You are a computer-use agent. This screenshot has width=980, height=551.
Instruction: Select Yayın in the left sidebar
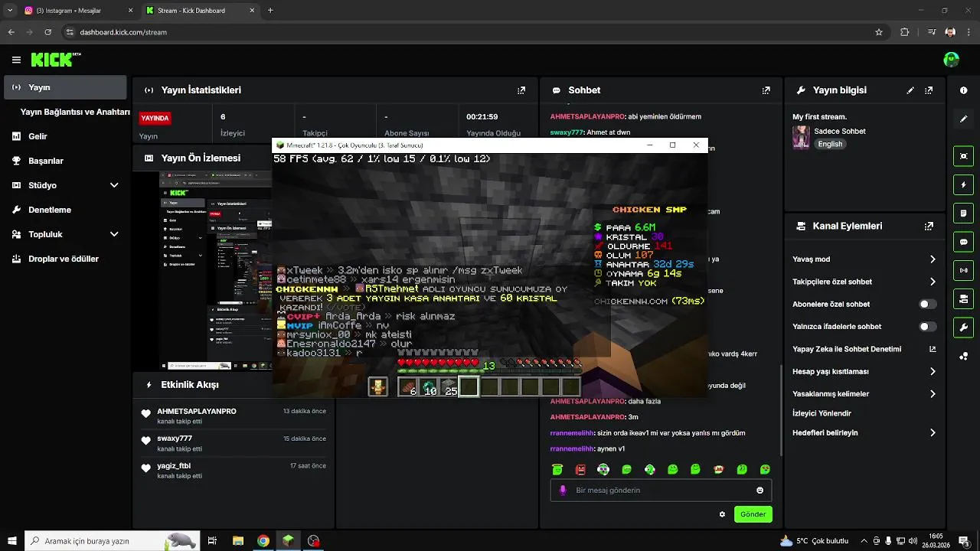tap(65, 87)
